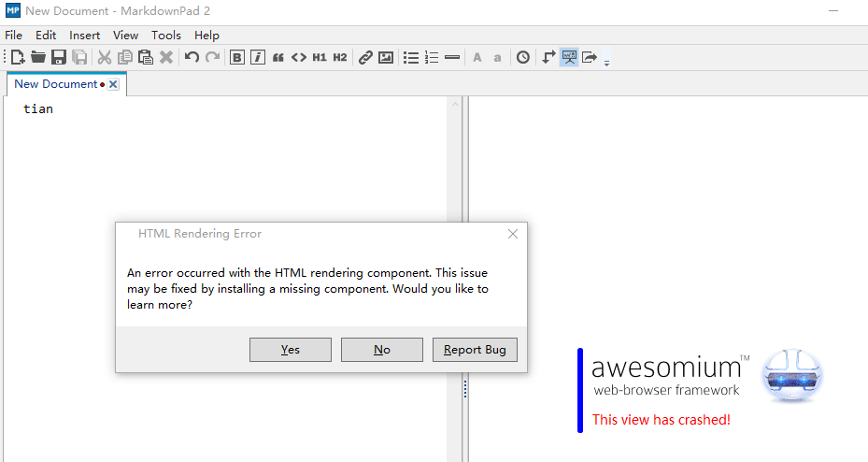868x462 pixels.
Task: Apply Heading 2 with H2 icon
Action: tap(340, 57)
